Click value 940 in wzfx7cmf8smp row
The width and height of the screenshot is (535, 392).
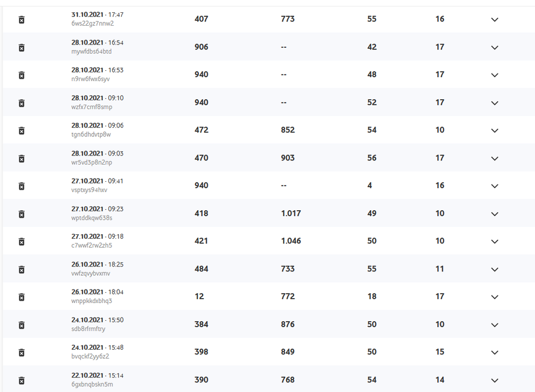(x=201, y=102)
